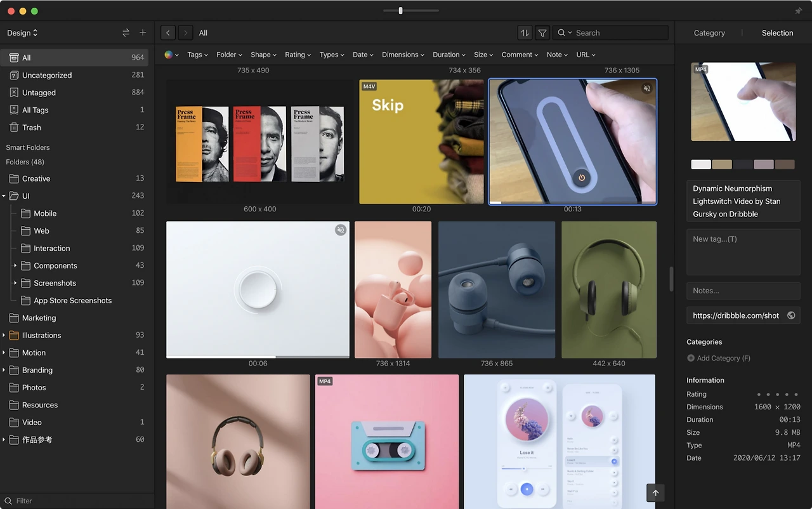Select the Resources folder
This screenshot has height=509, width=812.
click(75, 405)
